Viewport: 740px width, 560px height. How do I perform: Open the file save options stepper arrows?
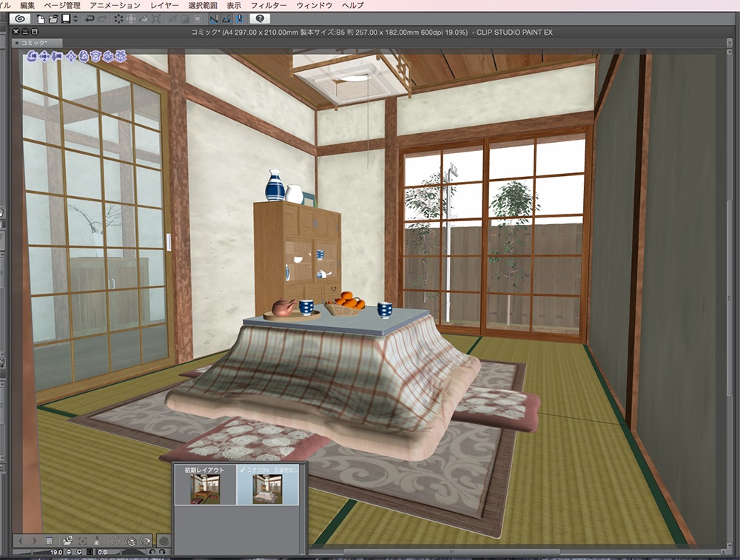74,18
